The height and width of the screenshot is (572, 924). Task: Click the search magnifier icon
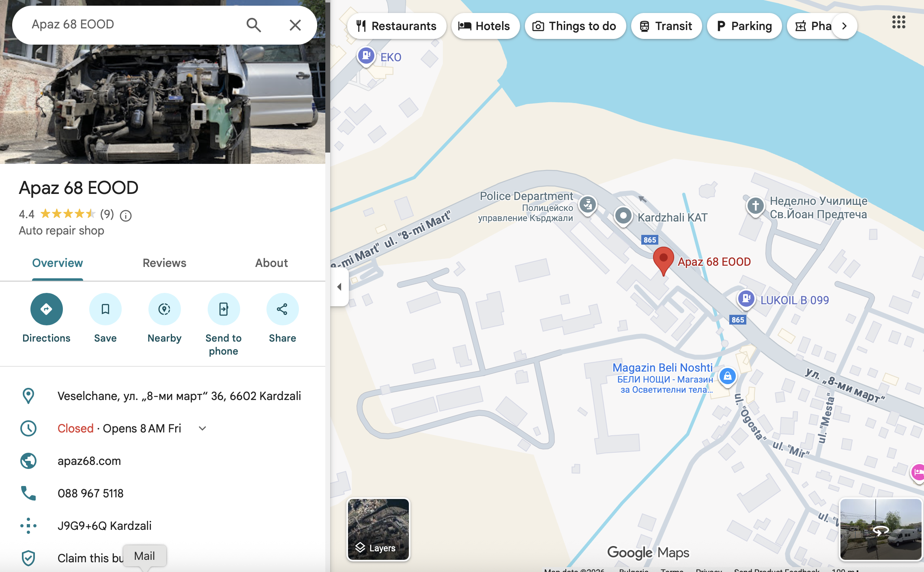(x=254, y=25)
